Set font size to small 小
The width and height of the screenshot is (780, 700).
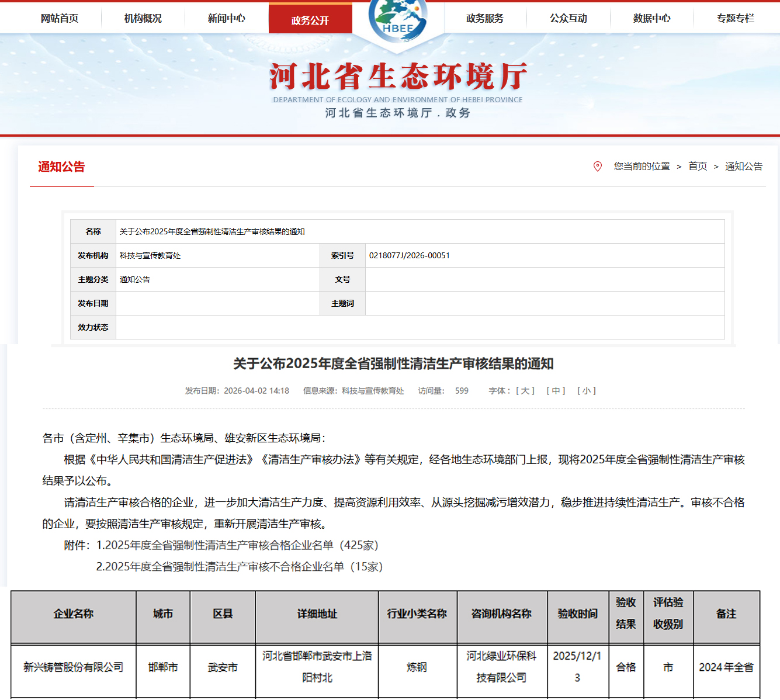(x=587, y=391)
